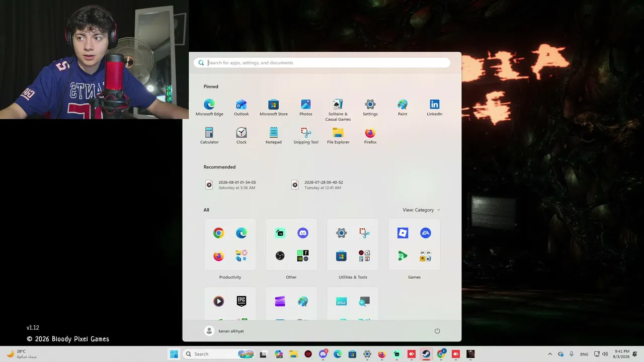Open the On-Screen Keyboard app icon

tap(341, 301)
